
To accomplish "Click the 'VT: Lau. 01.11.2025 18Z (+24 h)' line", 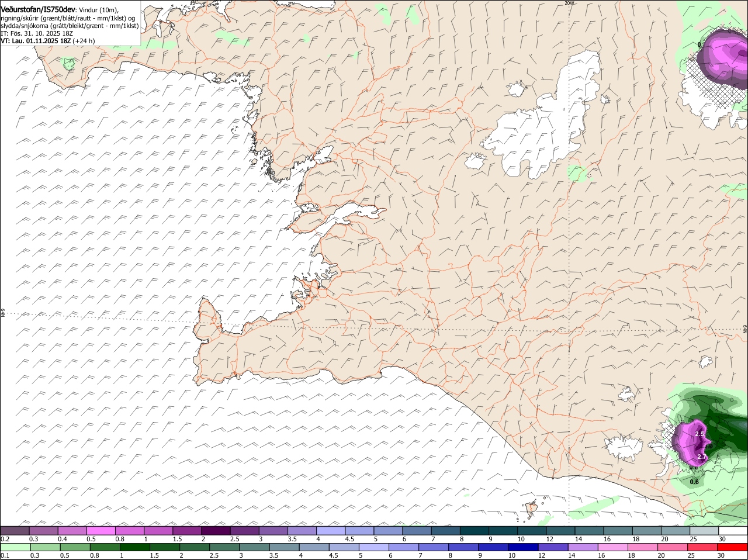I will click(48, 41).
